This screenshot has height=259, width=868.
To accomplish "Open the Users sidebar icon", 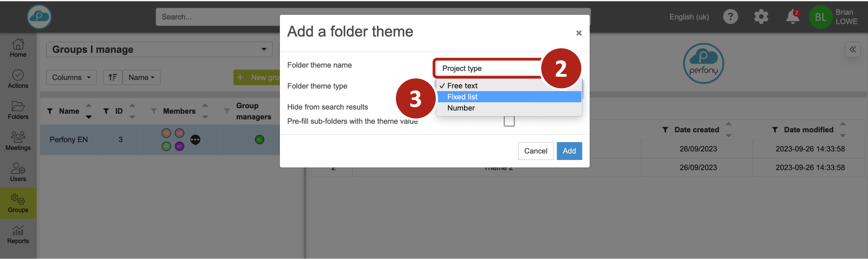I will point(18,172).
